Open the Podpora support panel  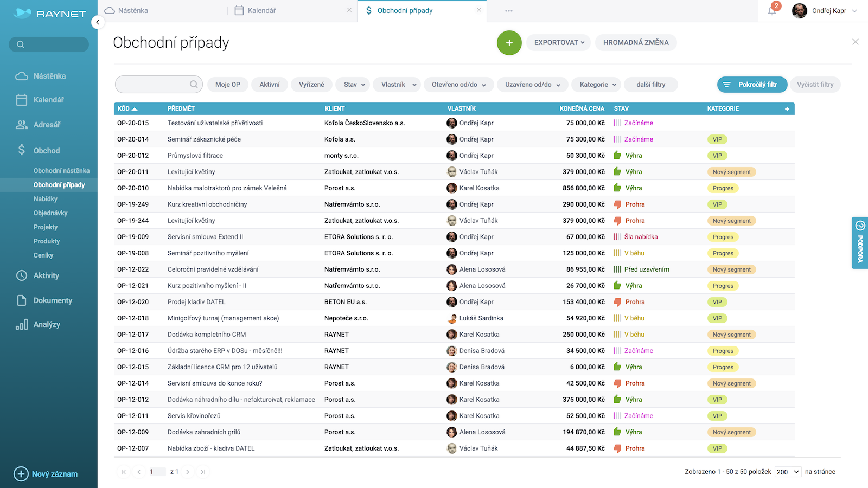point(860,243)
